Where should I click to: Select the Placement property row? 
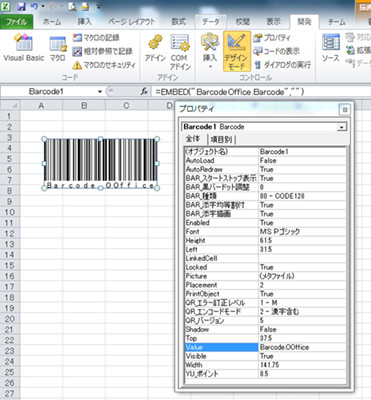point(265,285)
